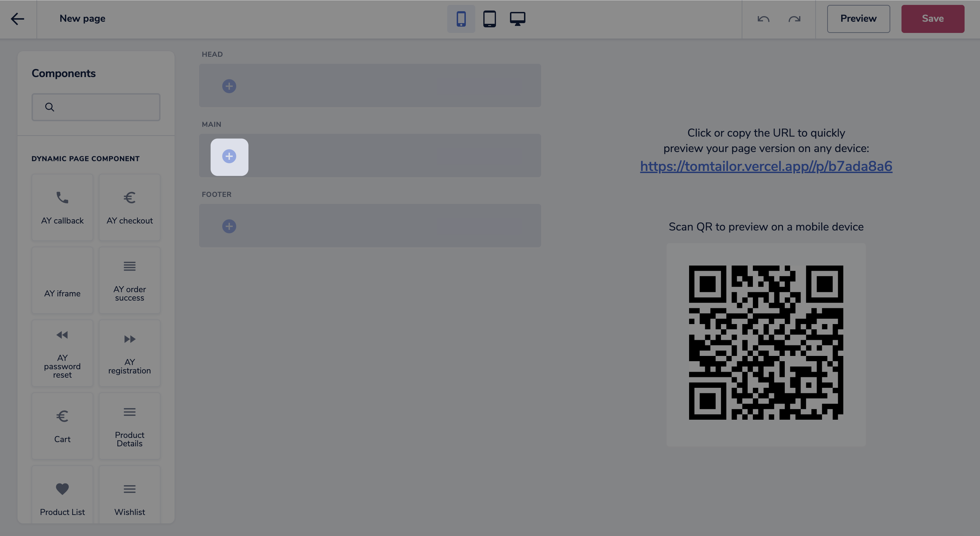The width and height of the screenshot is (980, 536).
Task: Go back with the left arrow icon
Action: point(18,19)
